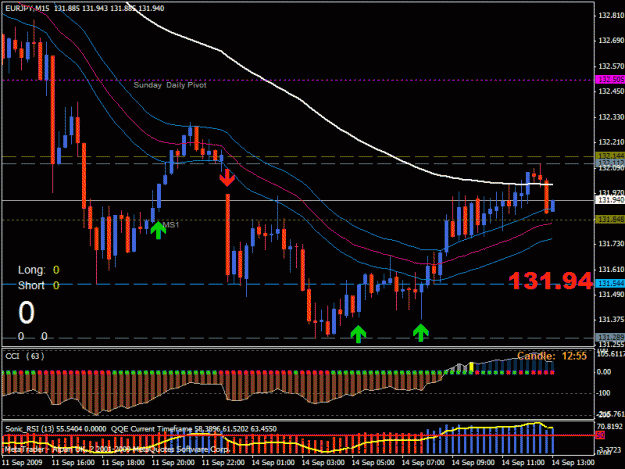625x469 pixels.
Task: Click the 'Candle: 12:55' countdown timer
Action: (552, 356)
